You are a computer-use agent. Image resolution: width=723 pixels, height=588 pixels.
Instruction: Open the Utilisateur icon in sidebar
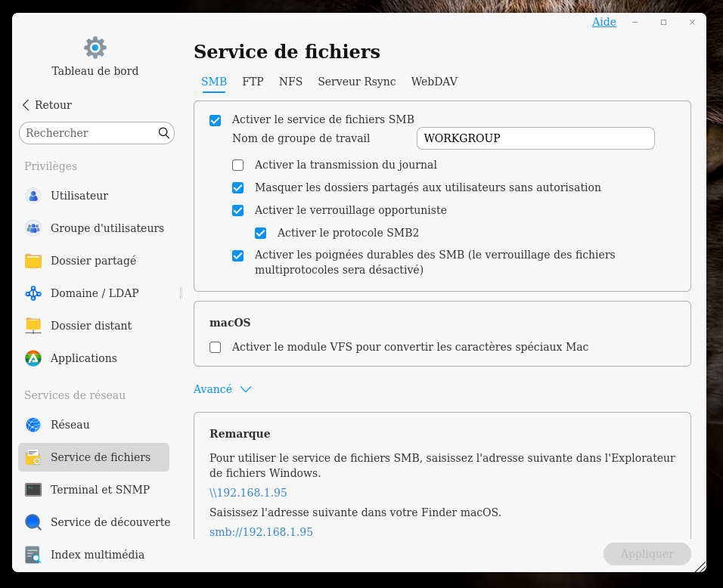pos(33,196)
